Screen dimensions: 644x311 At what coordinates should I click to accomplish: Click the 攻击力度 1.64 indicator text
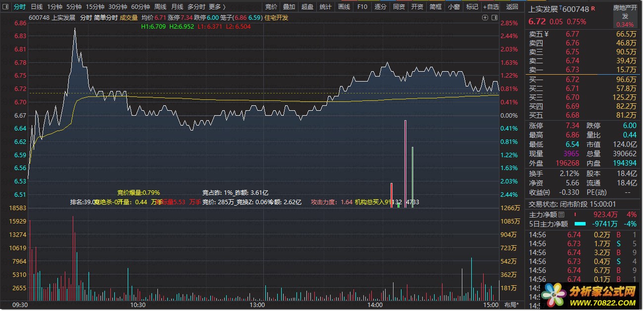pos(332,202)
